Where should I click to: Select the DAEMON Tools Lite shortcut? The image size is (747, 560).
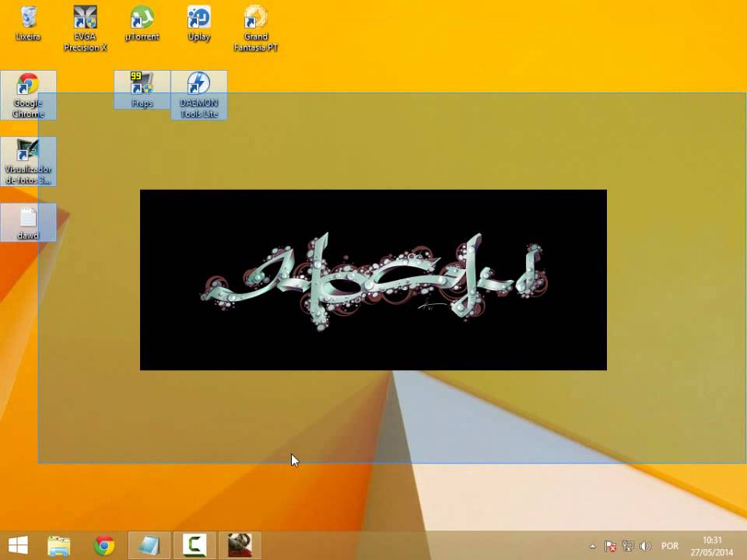(199, 95)
